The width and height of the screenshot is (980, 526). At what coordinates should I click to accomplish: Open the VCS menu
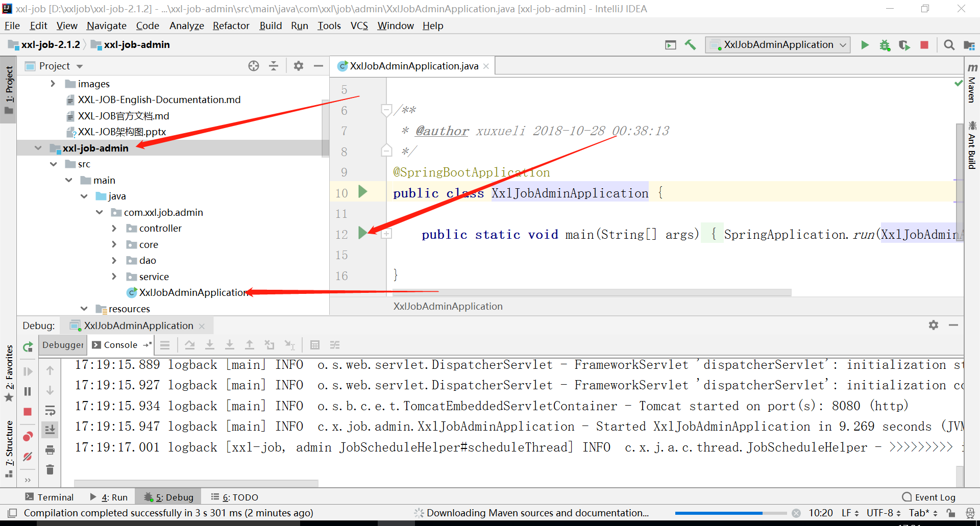coord(359,26)
